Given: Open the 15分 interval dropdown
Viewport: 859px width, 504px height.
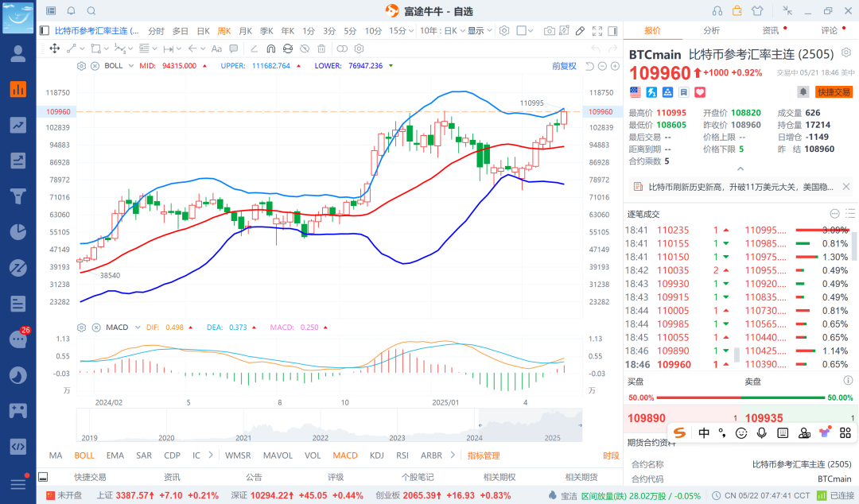Looking at the screenshot, I should [x=402, y=31].
